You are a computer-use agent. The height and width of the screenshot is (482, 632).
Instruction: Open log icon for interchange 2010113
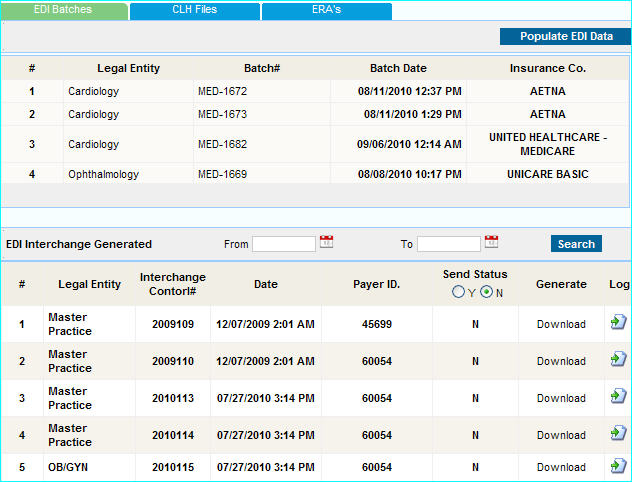pos(617,397)
